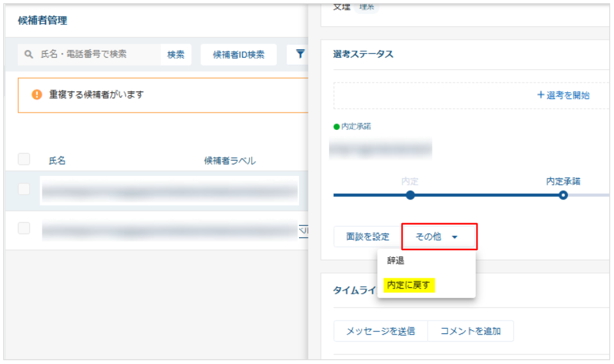The image size is (614, 364).
Task: Toggle the select-all checkbox beside 氏名
Action: 24,160
